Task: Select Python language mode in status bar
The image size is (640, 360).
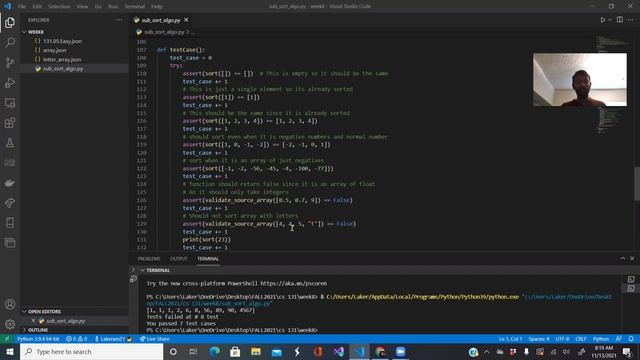Action: tap(601, 339)
